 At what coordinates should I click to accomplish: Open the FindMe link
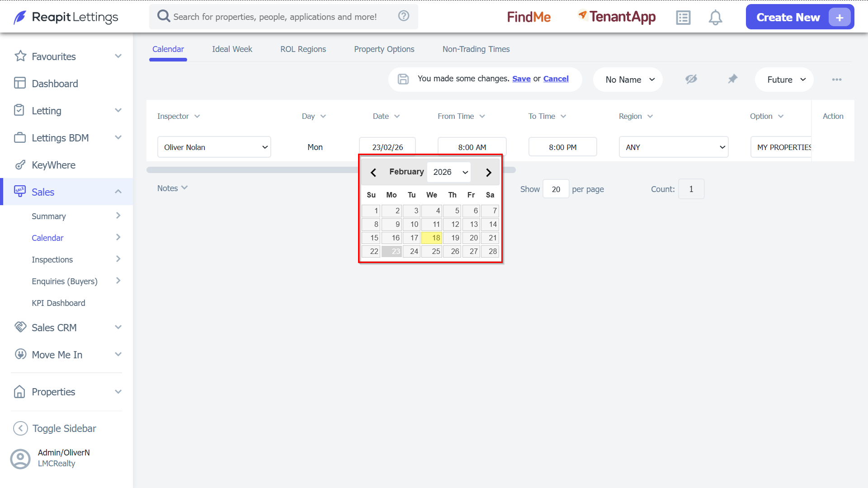pos(528,17)
